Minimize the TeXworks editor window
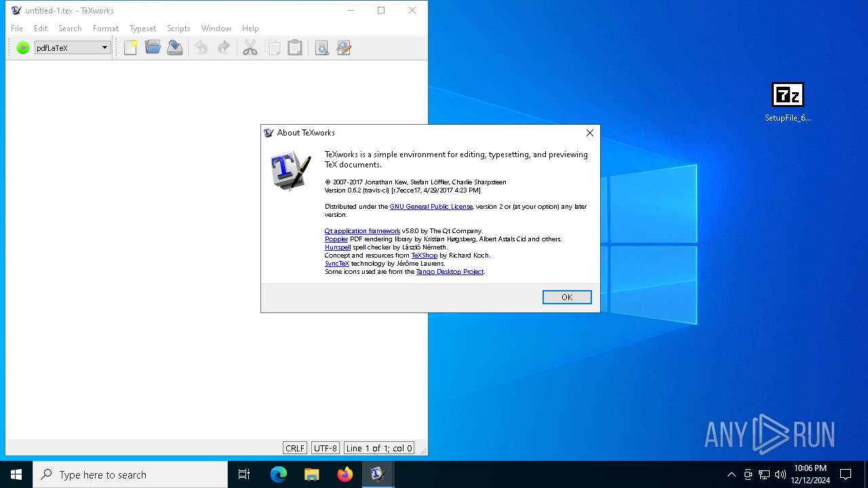This screenshot has height=488, width=868. click(x=351, y=10)
